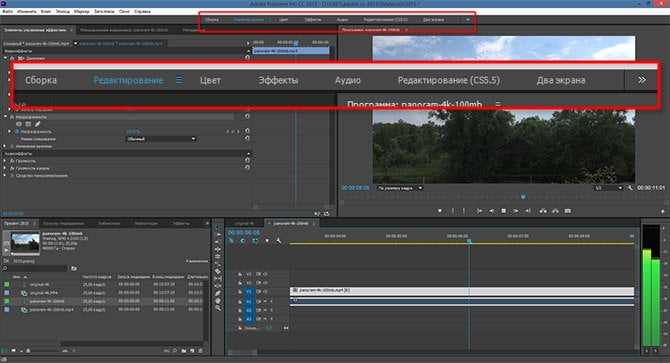Image resolution: width=670 pixels, height=363 pixels.
Task: Add a marker from timeline header
Action: pyautogui.click(x=267, y=240)
